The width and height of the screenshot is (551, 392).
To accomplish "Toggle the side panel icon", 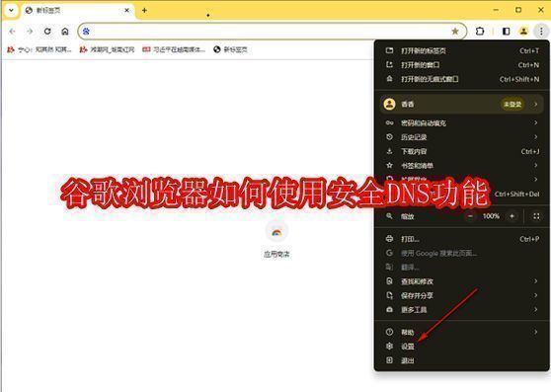I will pyautogui.click(x=506, y=32).
